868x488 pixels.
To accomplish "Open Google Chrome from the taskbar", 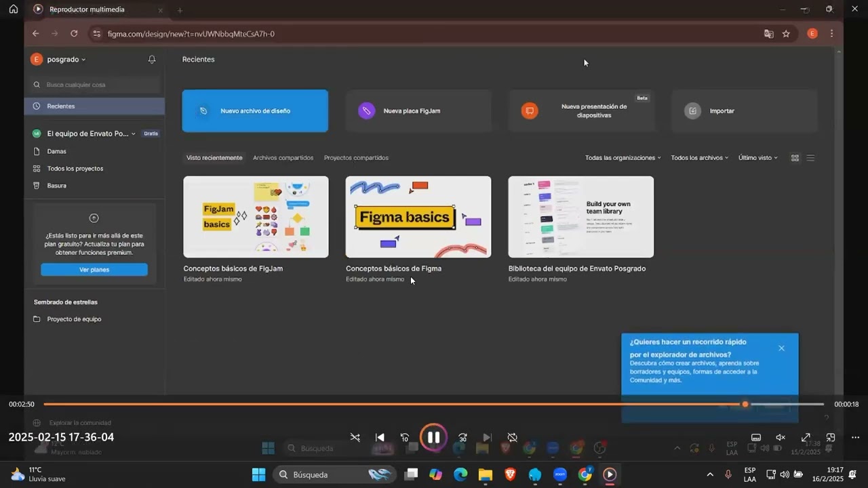I will (585, 474).
